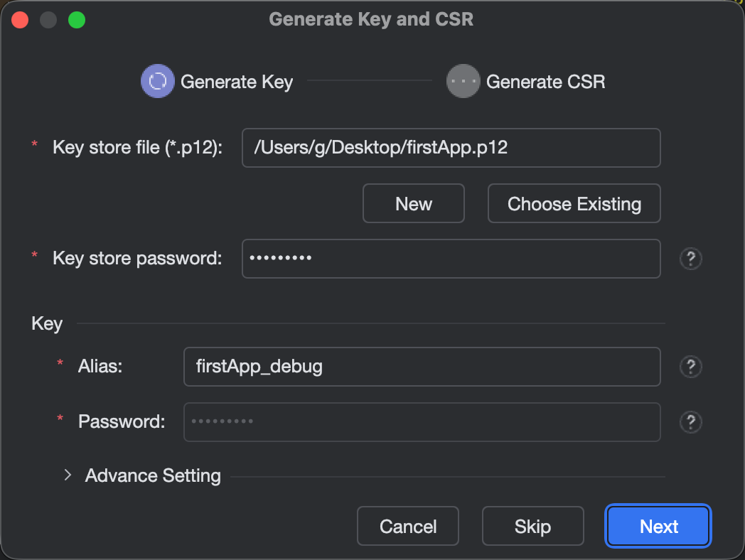
Task: Click the green zoom window button
Action: 76,19
